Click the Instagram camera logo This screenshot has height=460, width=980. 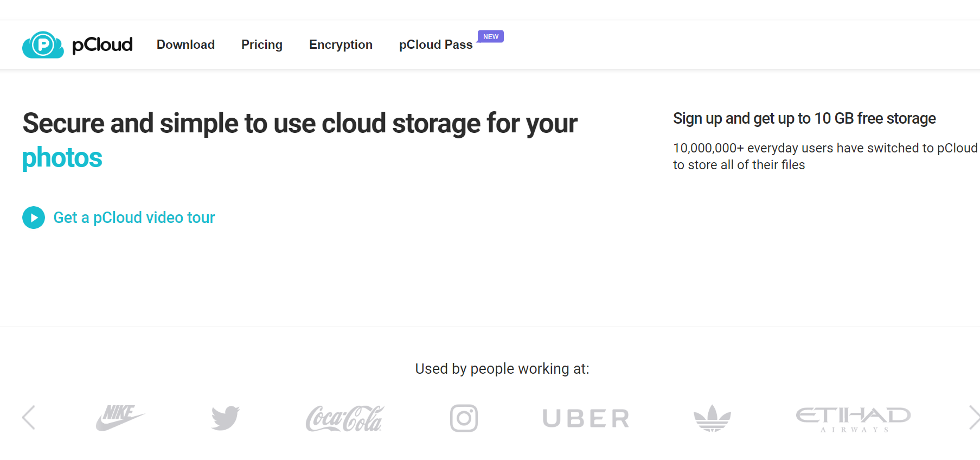[464, 418]
